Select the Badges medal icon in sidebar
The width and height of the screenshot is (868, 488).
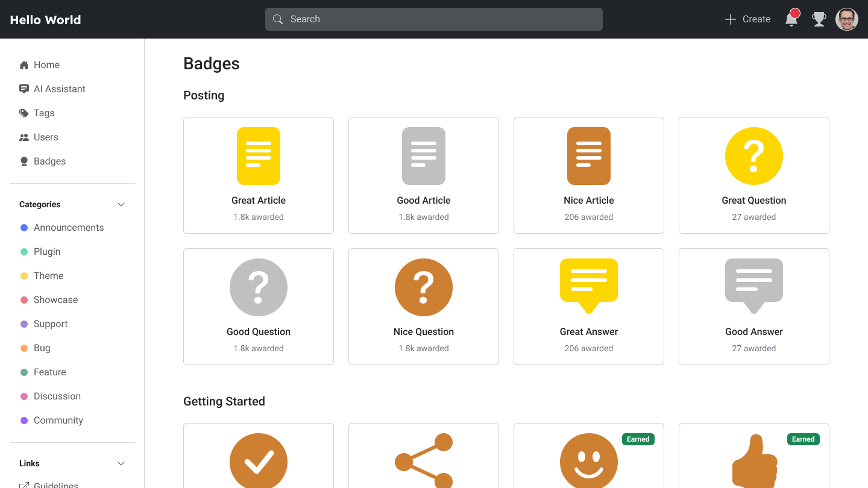(x=24, y=161)
